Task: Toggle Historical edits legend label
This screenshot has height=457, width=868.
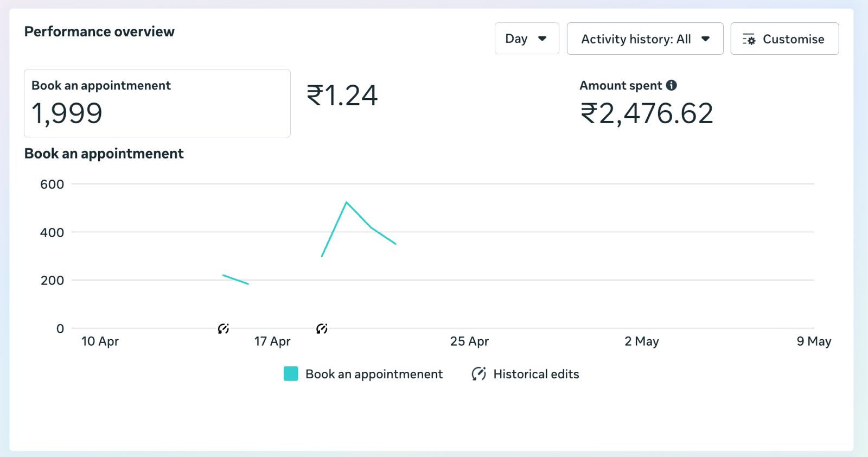Action: pos(536,374)
